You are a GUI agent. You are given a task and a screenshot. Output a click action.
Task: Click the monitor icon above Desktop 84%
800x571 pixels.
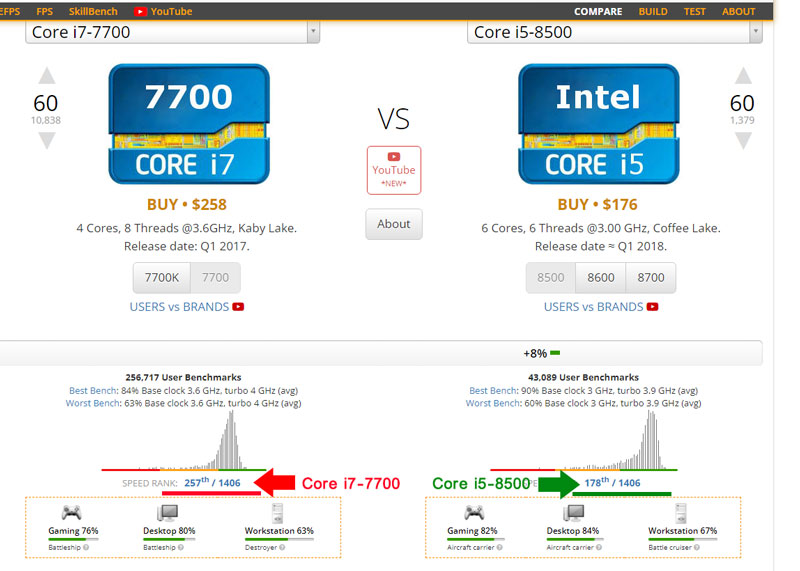tap(573, 512)
